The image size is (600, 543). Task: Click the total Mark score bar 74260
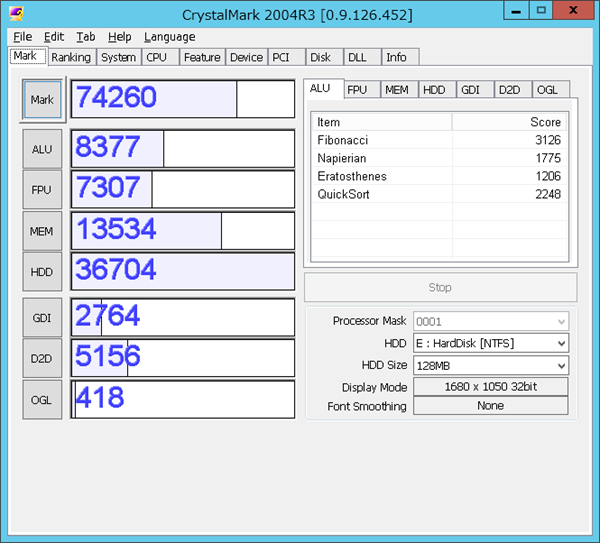(x=183, y=99)
